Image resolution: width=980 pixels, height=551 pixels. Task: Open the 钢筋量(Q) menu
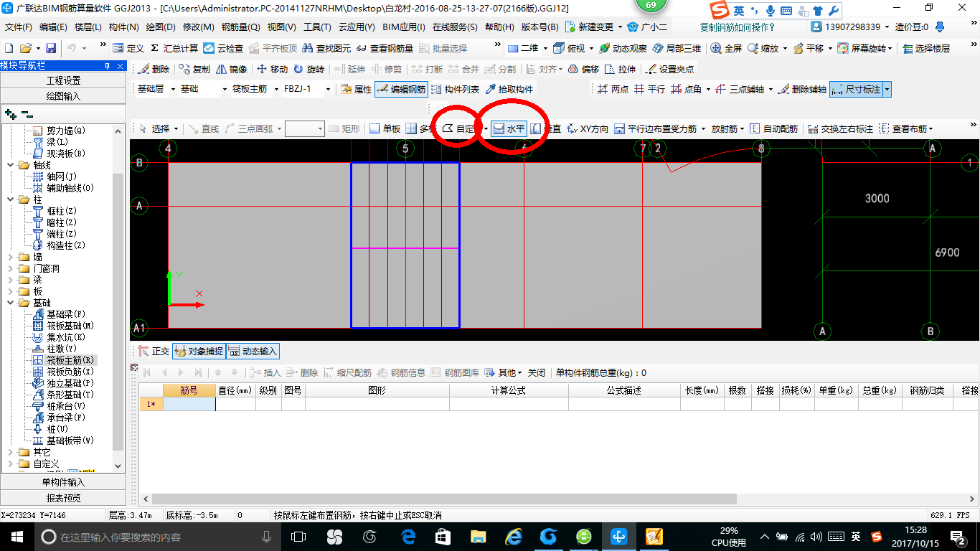[240, 27]
